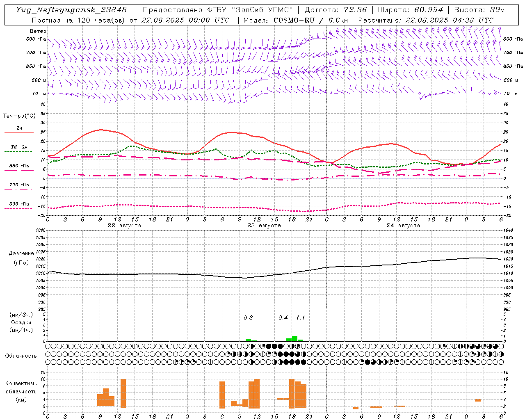Click the Давление panel label

21,253
